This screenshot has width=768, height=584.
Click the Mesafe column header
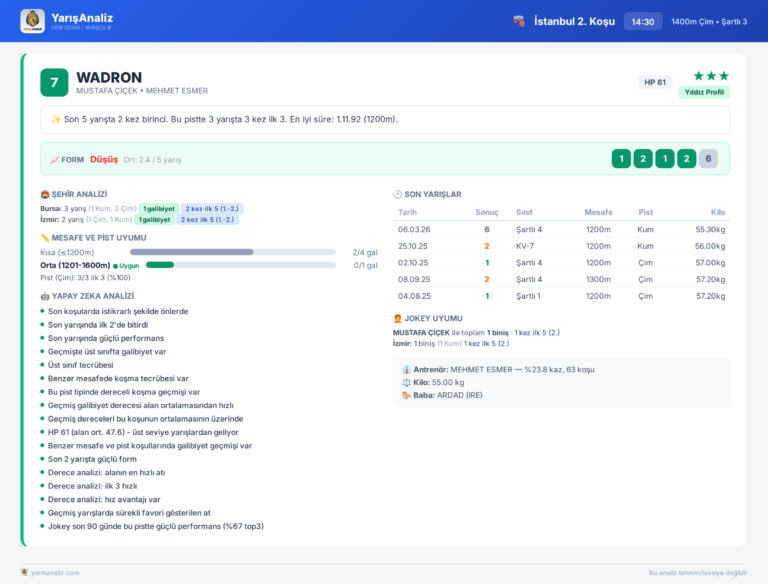click(x=598, y=212)
